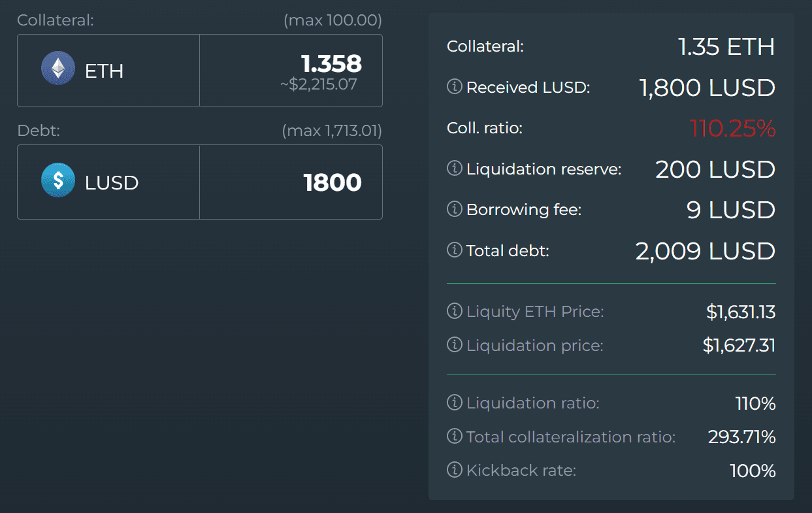812x513 pixels.
Task: Set debt to max 1,713.01
Action: click(x=332, y=131)
